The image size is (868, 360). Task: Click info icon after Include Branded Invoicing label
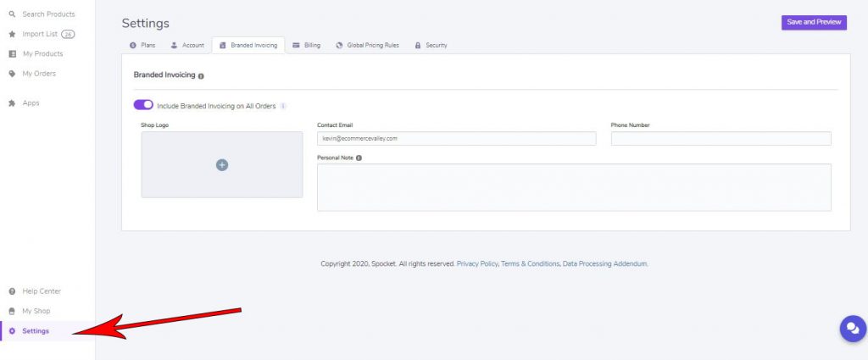(x=283, y=106)
